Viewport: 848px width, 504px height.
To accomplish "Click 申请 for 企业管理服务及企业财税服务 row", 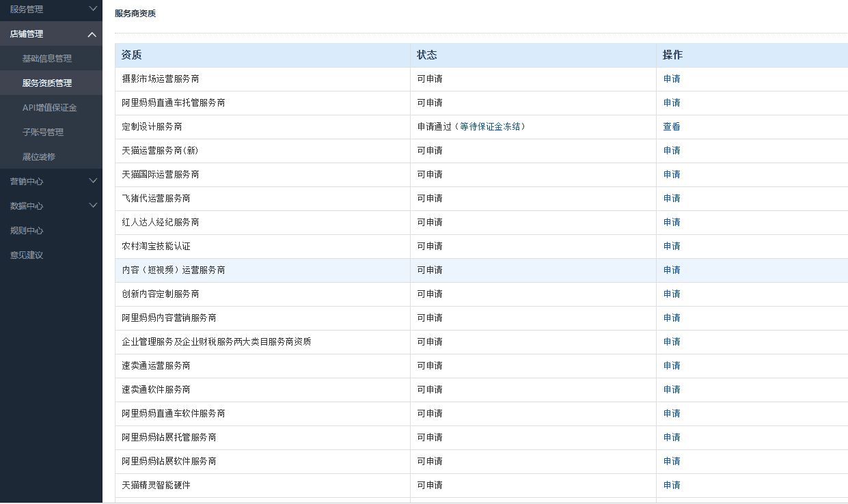I will 672,342.
